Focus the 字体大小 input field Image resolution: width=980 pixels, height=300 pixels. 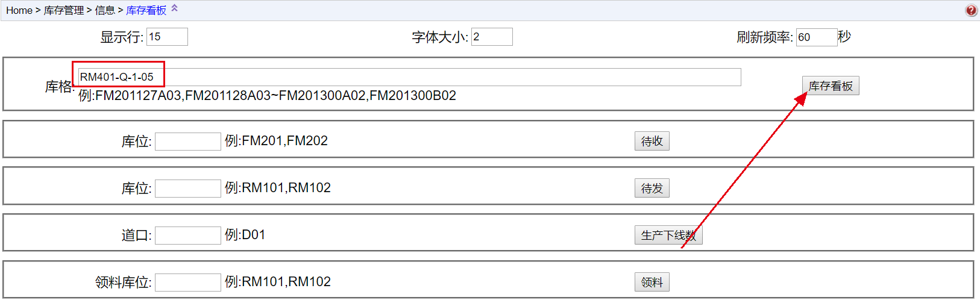pyautogui.click(x=492, y=37)
